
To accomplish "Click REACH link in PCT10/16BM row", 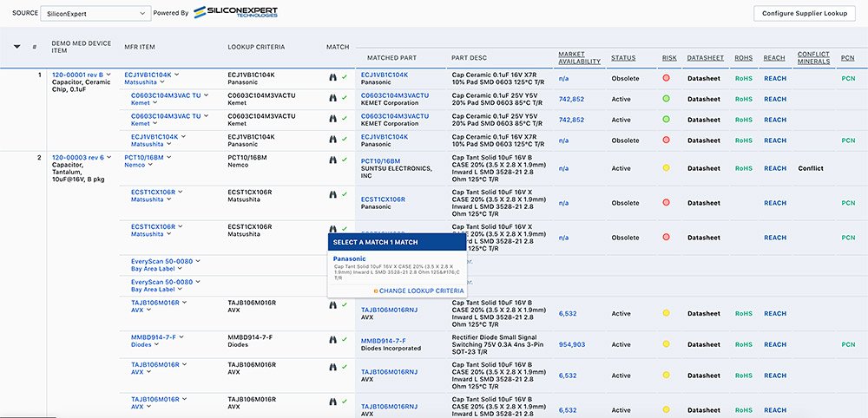I will pos(775,168).
